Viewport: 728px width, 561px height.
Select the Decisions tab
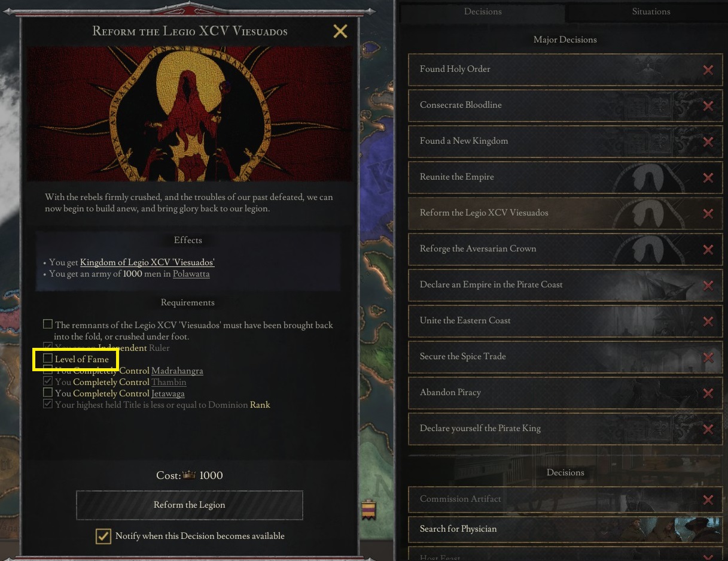pos(483,11)
